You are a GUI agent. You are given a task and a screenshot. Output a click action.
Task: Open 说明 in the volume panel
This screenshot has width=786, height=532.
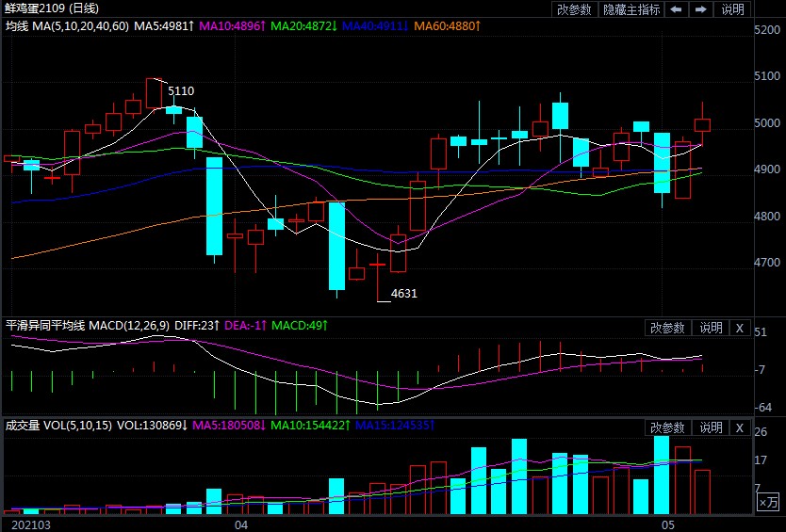pos(711,427)
